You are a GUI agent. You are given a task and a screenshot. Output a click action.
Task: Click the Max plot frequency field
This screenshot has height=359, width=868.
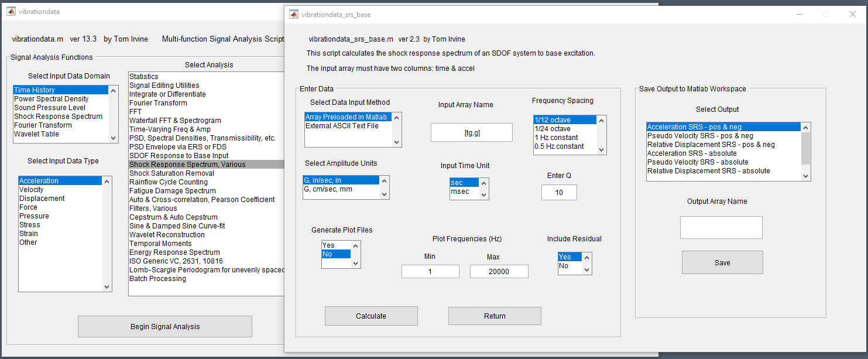[499, 272]
